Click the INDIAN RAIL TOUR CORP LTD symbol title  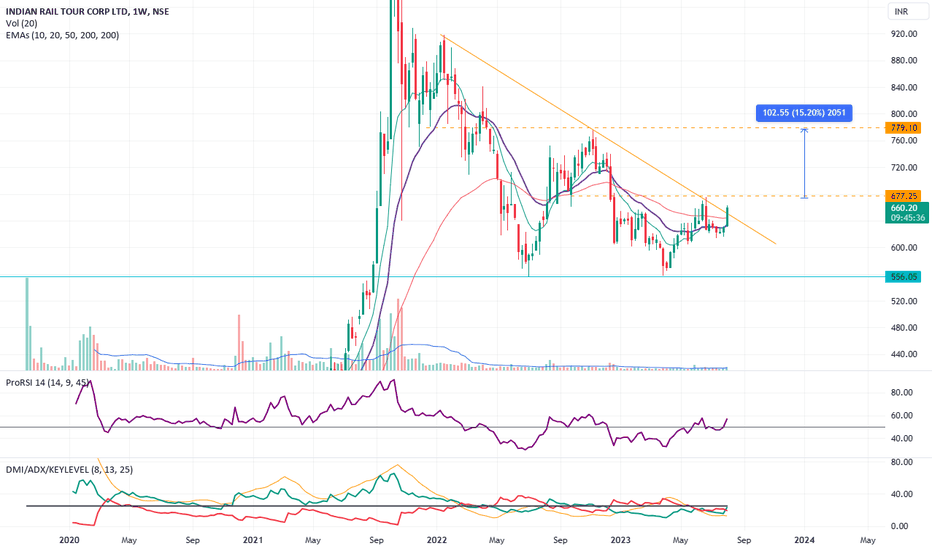[x=87, y=11]
